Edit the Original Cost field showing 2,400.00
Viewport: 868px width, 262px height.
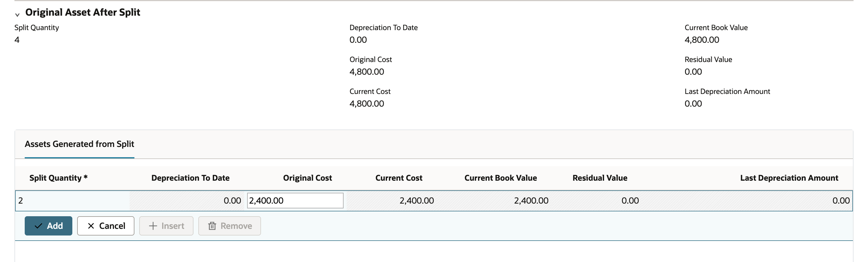pyautogui.click(x=295, y=200)
